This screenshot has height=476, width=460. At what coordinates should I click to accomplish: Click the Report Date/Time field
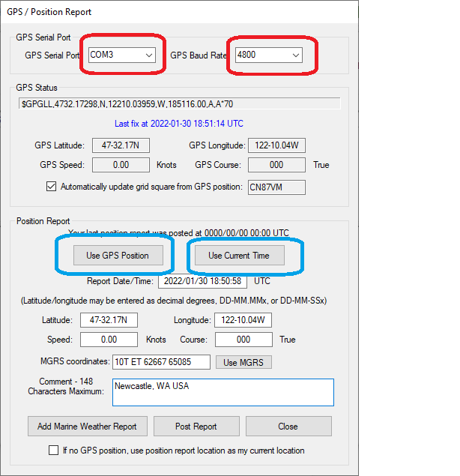coord(202,281)
